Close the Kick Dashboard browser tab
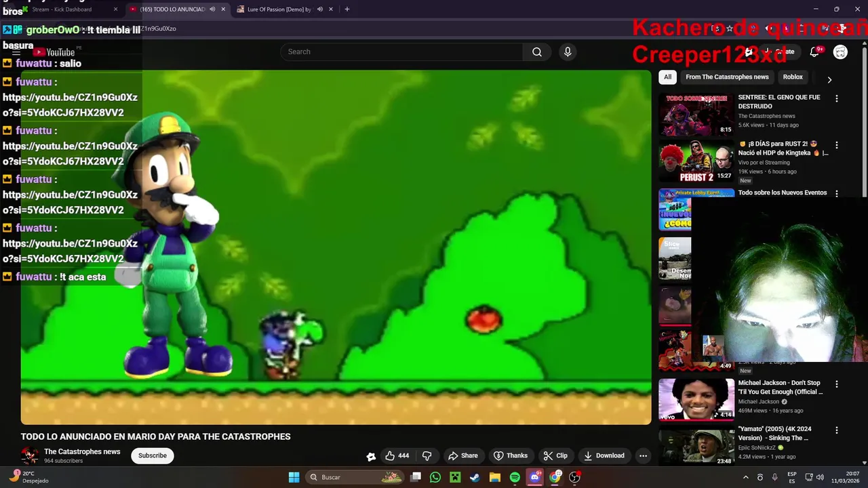This screenshot has height=488, width=868. [115, 9]
